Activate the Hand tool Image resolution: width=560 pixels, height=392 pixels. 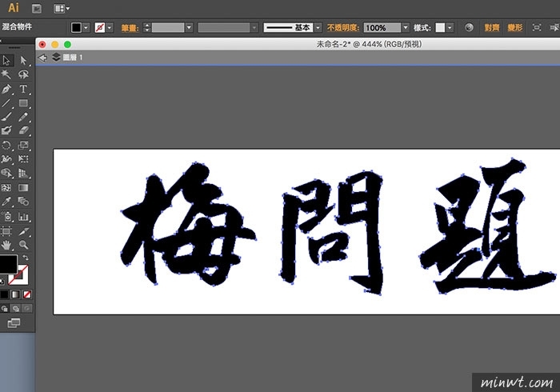click(x=6, y=244)
